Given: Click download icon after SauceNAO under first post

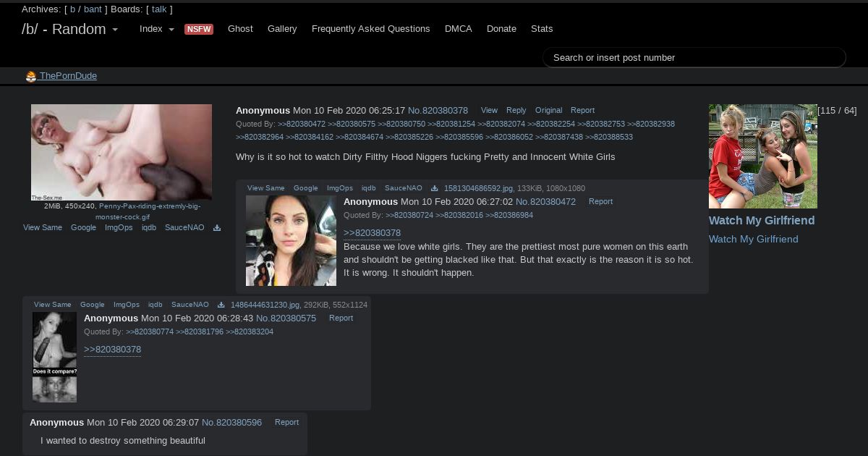Looking at the screenshot, I should [x=216, y=228].
